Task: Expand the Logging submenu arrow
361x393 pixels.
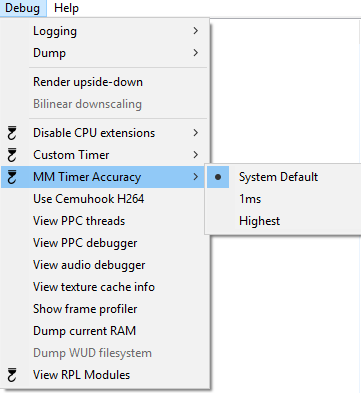Action: point(196,31)
